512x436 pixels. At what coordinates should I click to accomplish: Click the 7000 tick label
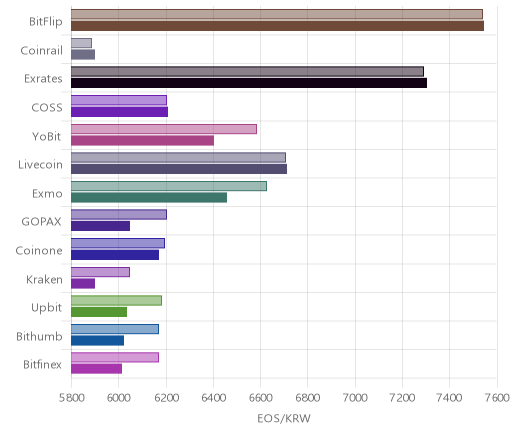355,398
